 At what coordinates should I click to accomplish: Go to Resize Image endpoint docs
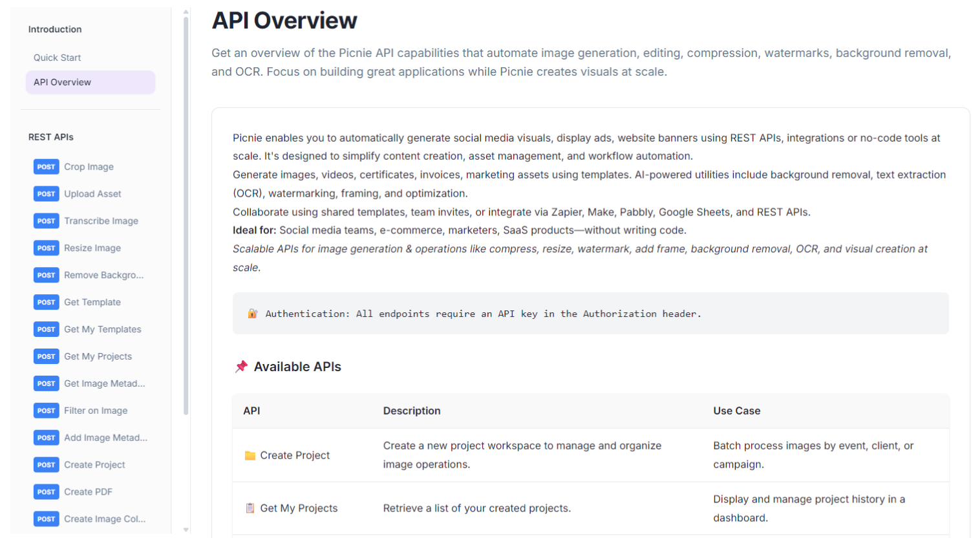[x=92, y=248]
